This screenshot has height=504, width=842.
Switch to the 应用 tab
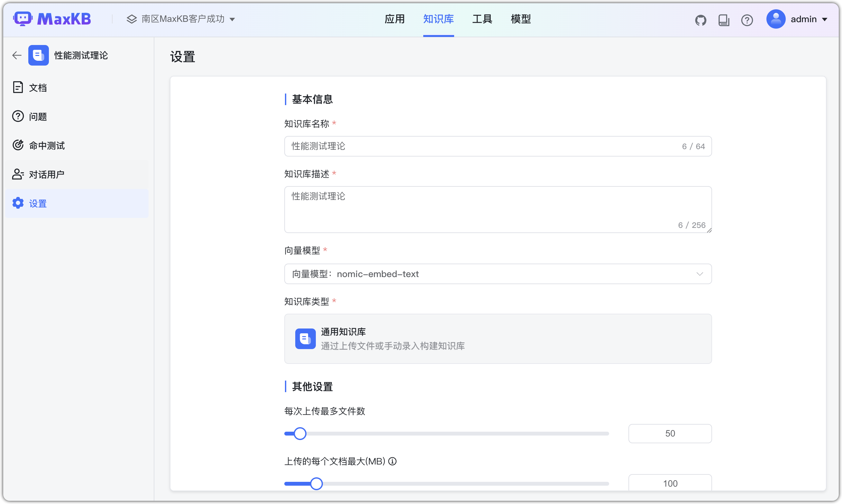point(395,19)
